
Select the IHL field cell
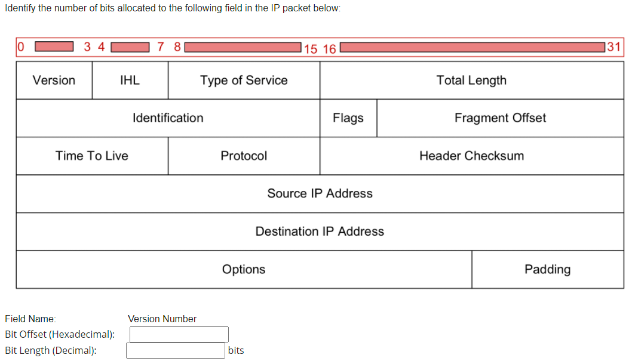pos(130,80)
